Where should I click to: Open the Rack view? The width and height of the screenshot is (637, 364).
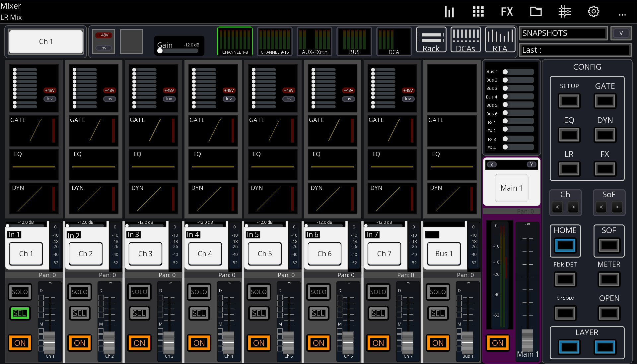pos(431,40)
